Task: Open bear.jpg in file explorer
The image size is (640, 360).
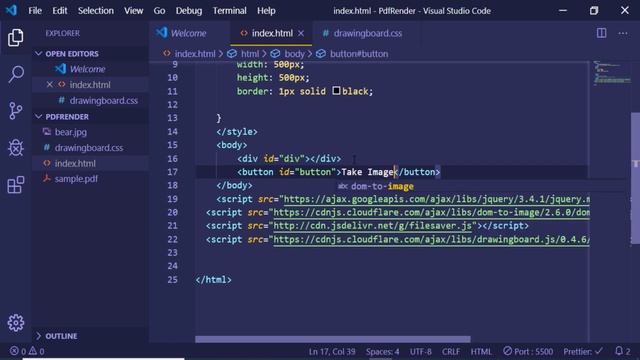Action: point(71,132)
